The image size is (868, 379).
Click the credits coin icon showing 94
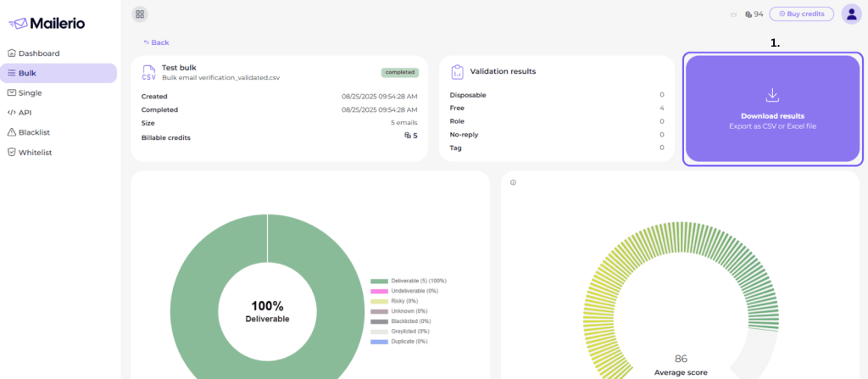pos(748,14)
